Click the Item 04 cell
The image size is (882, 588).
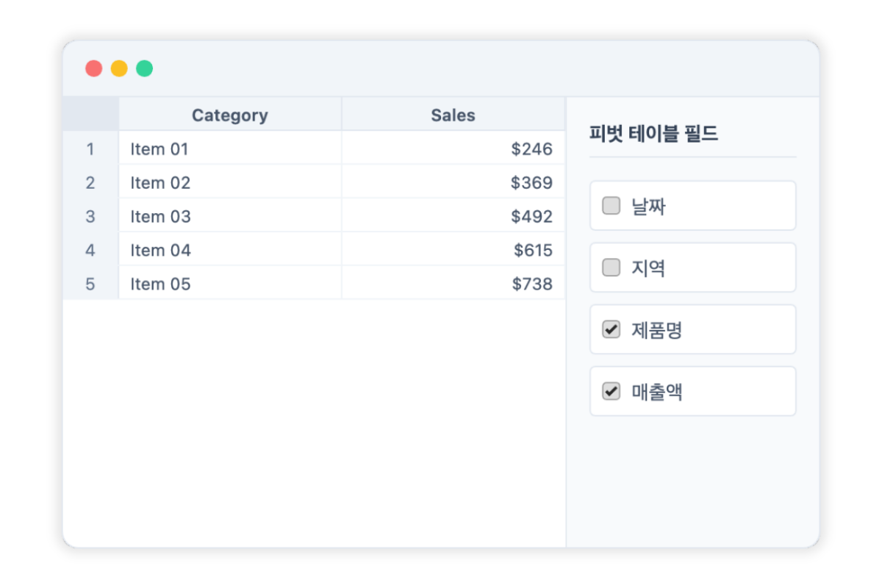click(230, 250)
